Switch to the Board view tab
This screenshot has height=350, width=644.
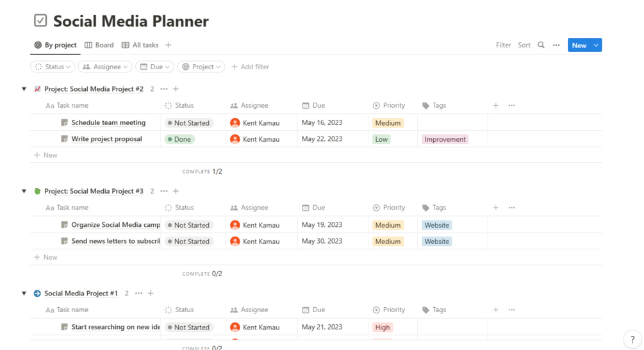(99, 45)
